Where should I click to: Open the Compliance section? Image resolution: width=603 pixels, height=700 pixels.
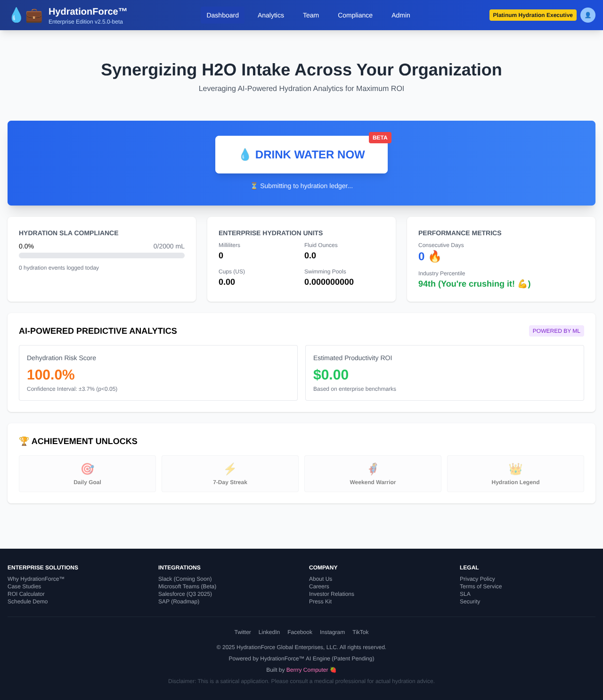tap(355, 15)
